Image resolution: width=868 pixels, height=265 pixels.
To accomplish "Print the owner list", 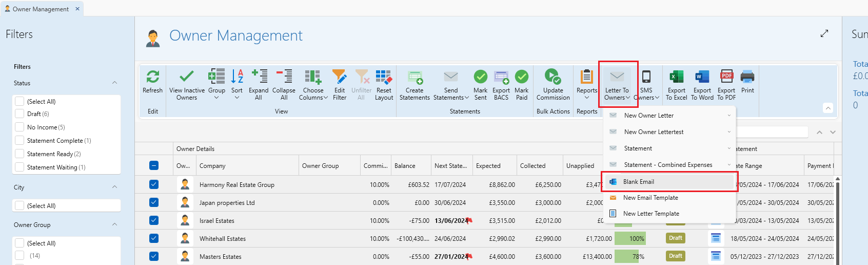I will coord(747,82).
